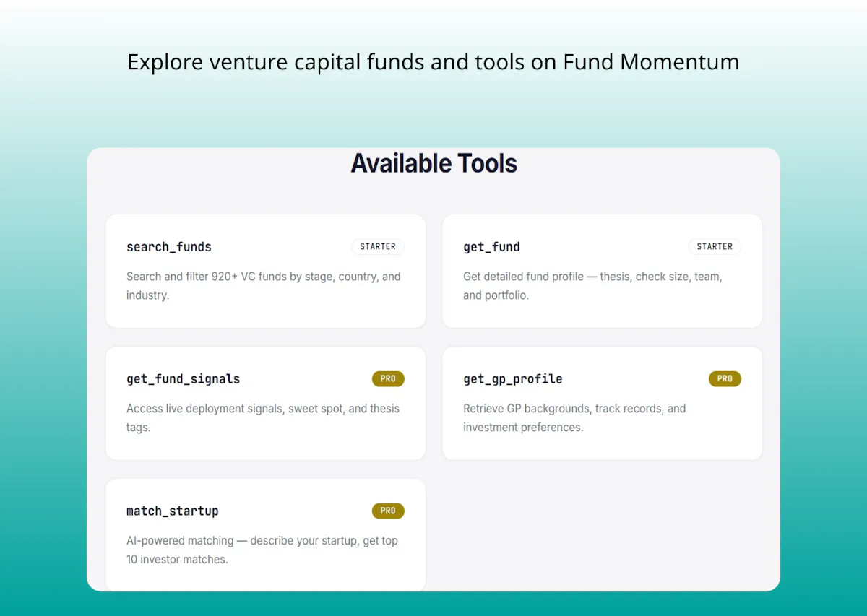Select the get_fund_signals tool name

tap(184, 378)
